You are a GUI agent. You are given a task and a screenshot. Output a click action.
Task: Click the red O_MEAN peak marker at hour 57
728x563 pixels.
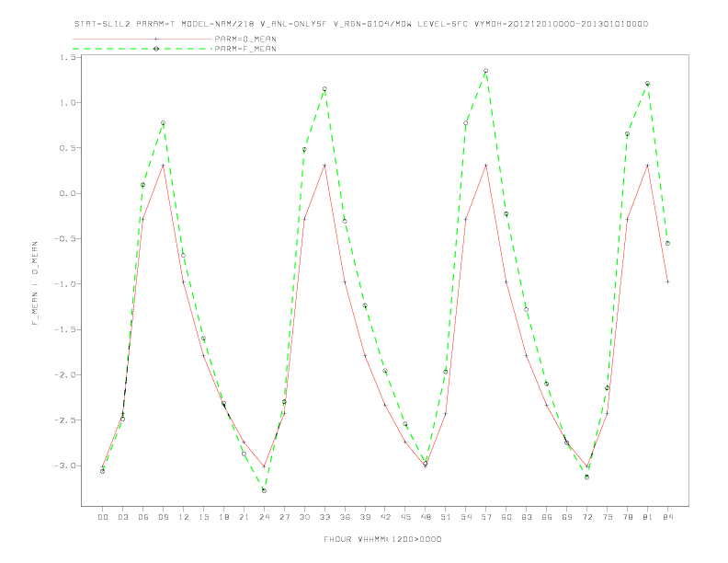[486, 166]
